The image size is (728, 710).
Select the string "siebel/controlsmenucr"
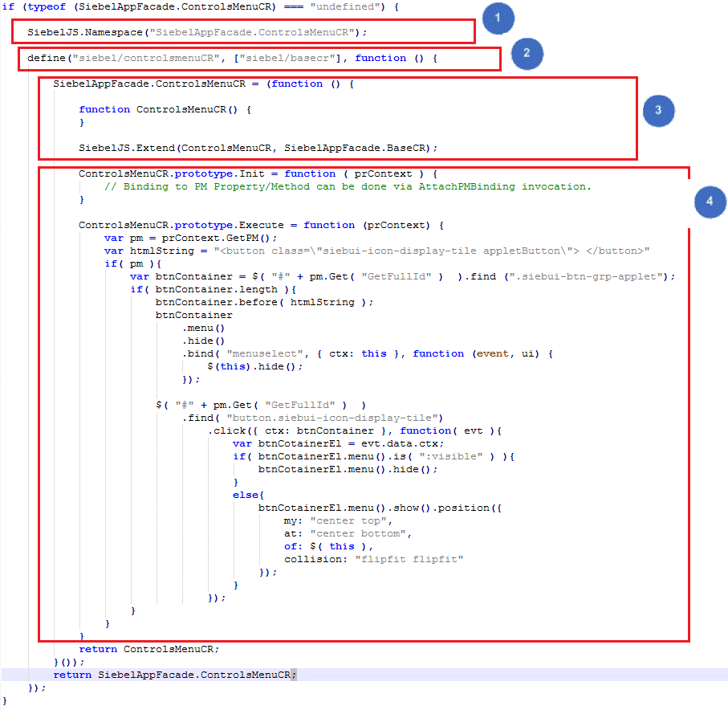click(144, 58)
